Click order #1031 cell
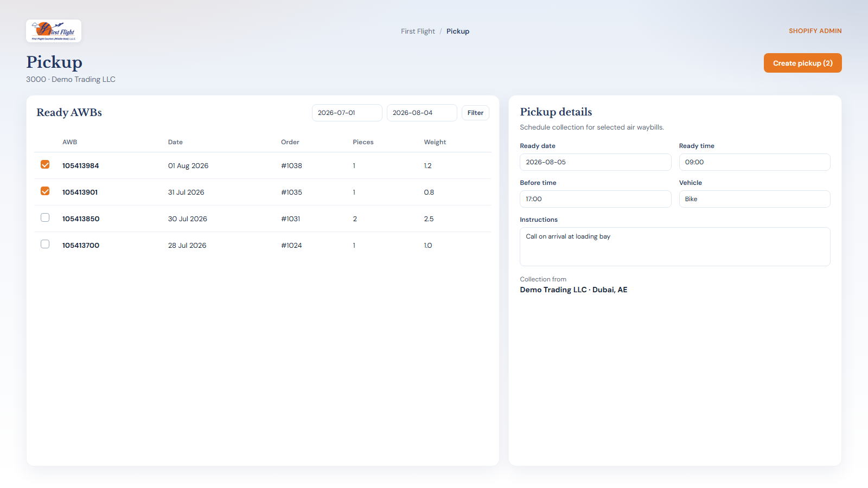868x488 pixels. (290, 219)
